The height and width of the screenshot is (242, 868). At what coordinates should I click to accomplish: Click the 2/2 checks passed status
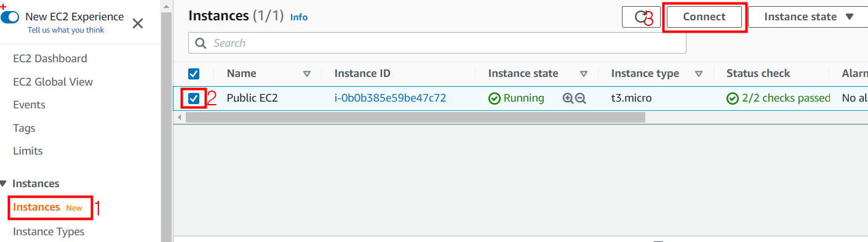pos(786,98)
